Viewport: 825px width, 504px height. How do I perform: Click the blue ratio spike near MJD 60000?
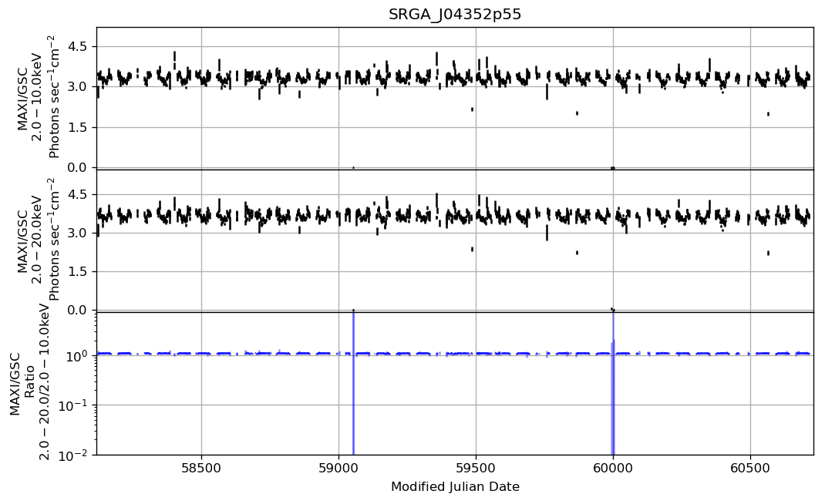tap(613, 384)
